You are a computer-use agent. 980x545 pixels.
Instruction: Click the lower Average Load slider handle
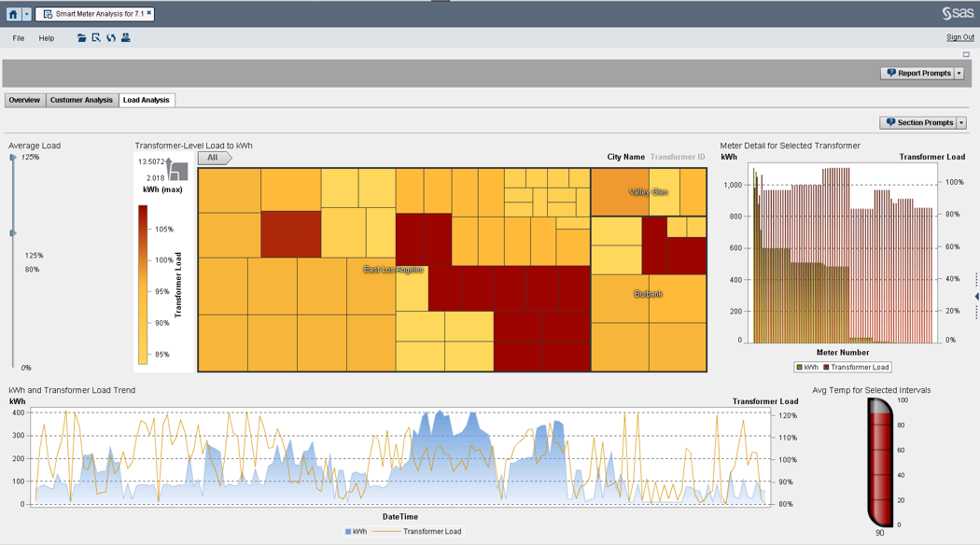[x=12, y=233]
